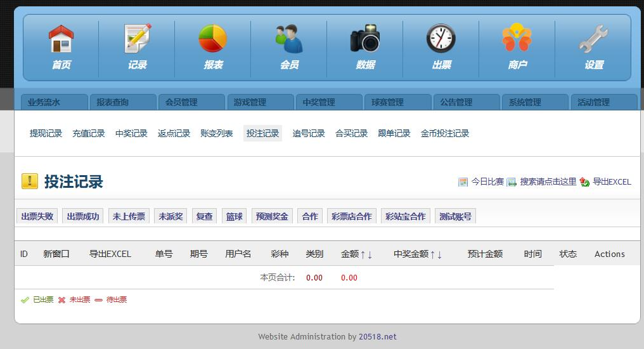Open the 跟单记录 submenu link
Screen dimensions: 644x349
394,133
